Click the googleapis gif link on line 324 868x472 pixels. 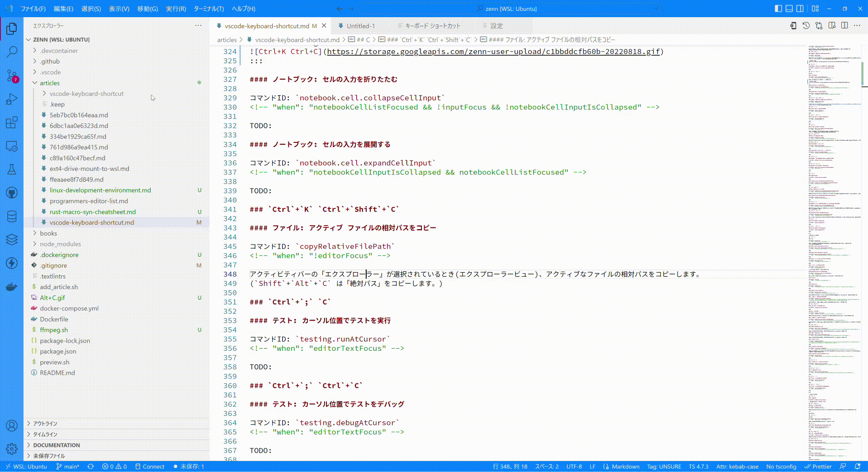[494, 52]
